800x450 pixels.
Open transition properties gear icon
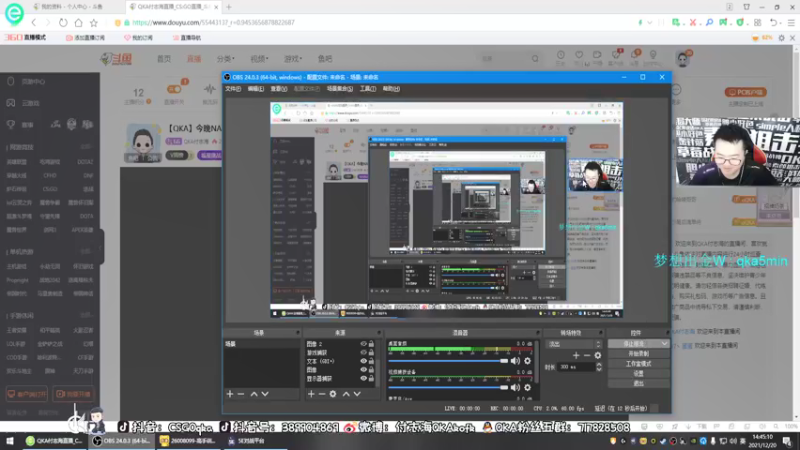pyautogui.click(x=597, y=355)
